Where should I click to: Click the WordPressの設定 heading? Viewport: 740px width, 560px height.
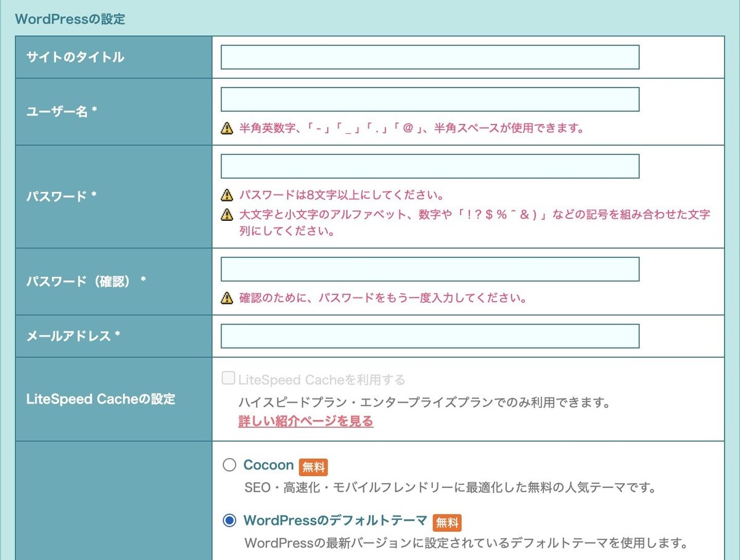(x=70, y=19)
